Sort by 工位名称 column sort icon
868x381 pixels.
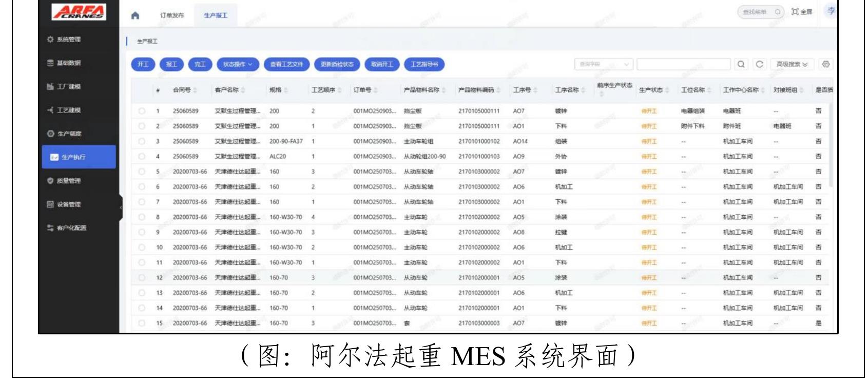coord(709,90)
